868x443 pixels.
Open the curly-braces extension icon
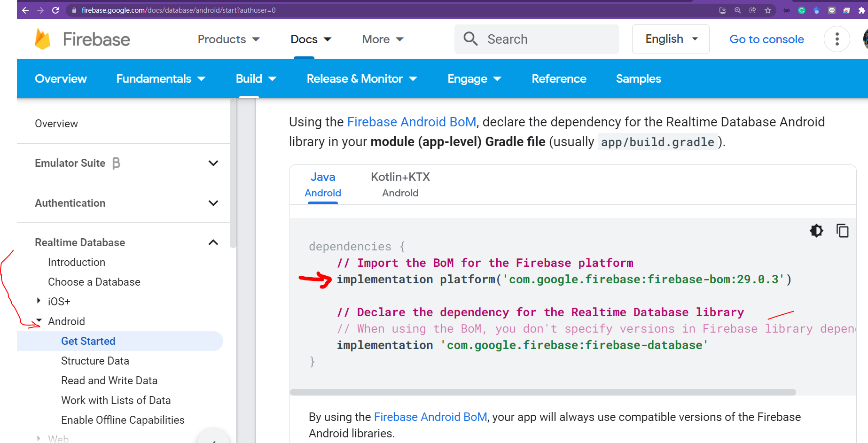pyautogui.click(x=787, y=10)
